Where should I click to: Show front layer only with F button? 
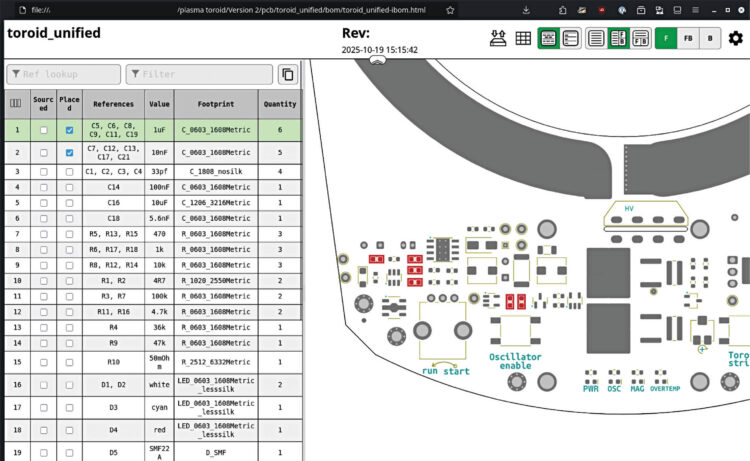(666, 39)
